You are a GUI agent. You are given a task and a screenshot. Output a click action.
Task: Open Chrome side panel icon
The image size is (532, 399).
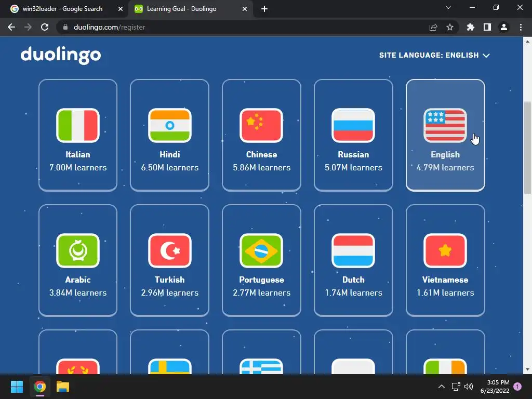(x=487, y=27)
